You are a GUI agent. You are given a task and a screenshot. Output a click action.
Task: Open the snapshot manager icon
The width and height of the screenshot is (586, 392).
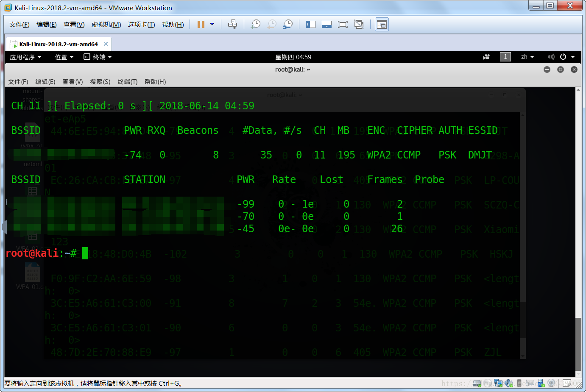[288, 25]
